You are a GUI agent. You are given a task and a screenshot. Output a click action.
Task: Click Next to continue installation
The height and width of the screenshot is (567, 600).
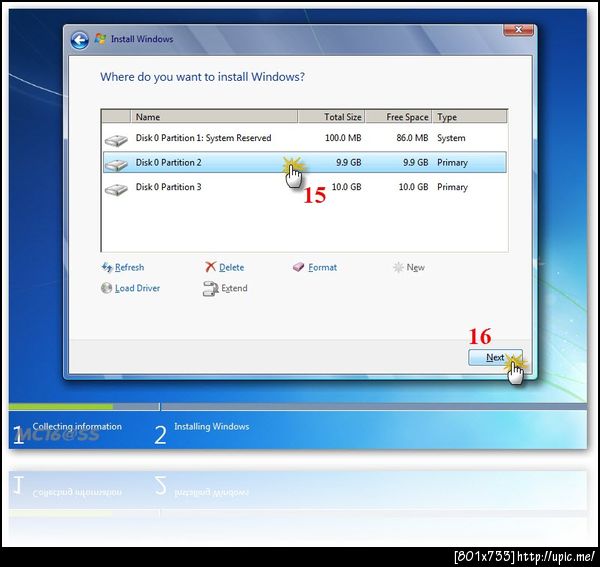495,357
